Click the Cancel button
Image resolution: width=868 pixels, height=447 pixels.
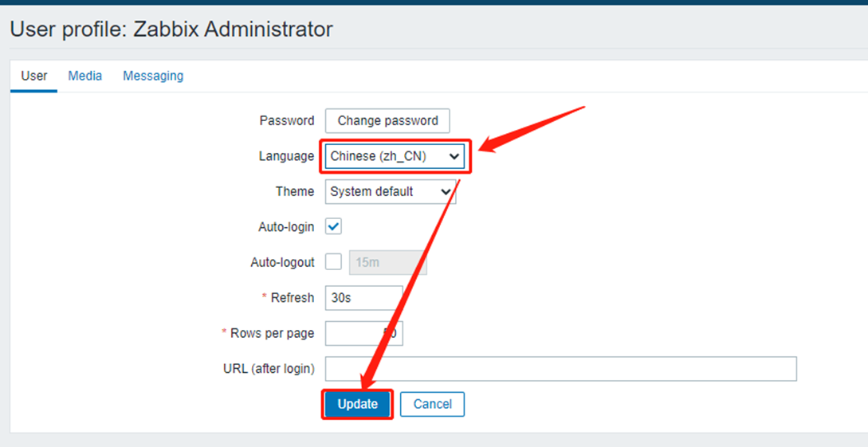point(432,404)
